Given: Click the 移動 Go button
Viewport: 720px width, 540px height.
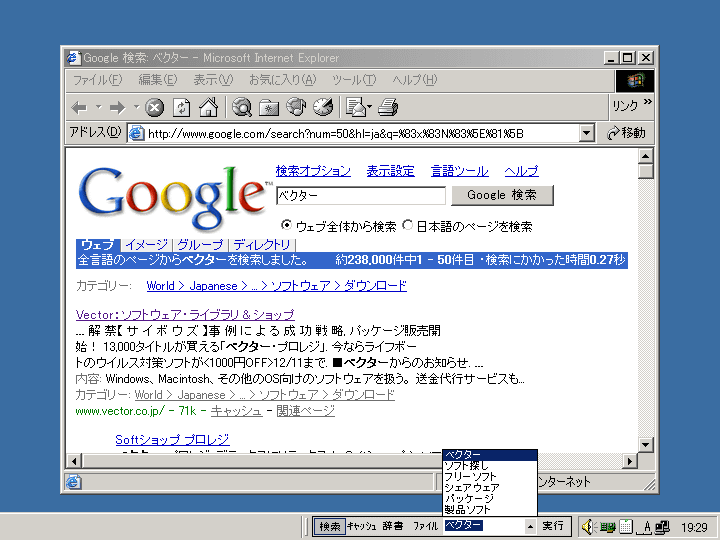Looking at the screenshot, I should pyautogui.click(x=626, y=133).
